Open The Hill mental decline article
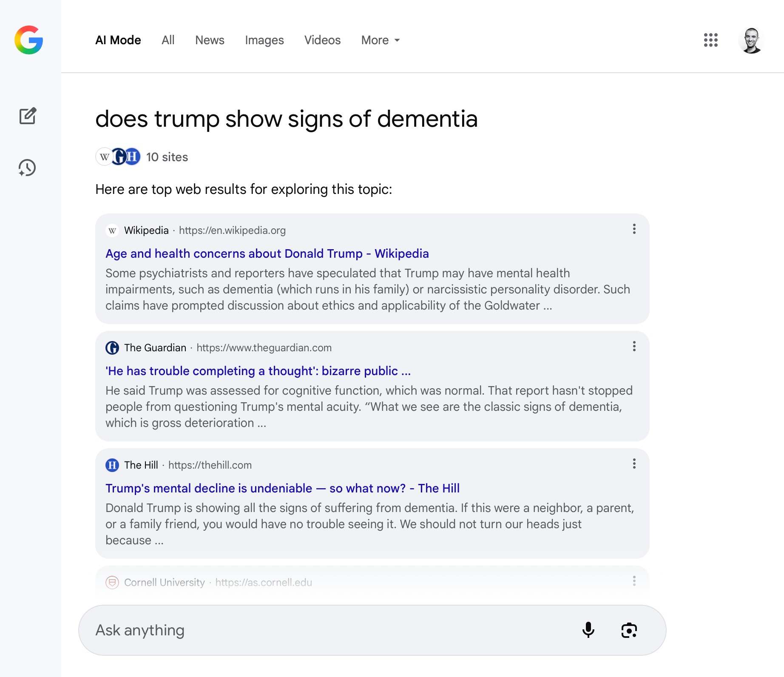This screenshot has height=677, width=784. tap(282, 488)
